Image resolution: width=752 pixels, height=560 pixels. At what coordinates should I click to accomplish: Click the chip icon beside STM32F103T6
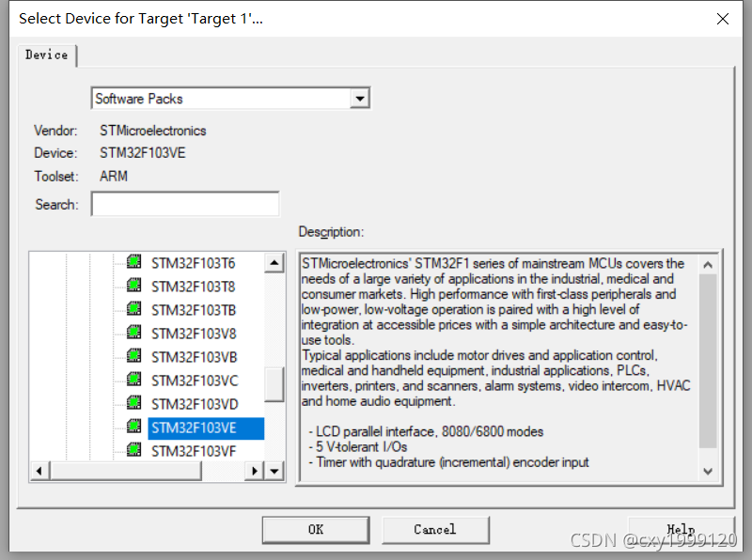(x=134, y=262)
